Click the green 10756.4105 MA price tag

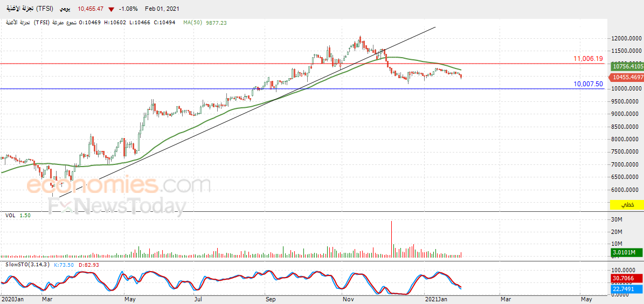[627, 66]
